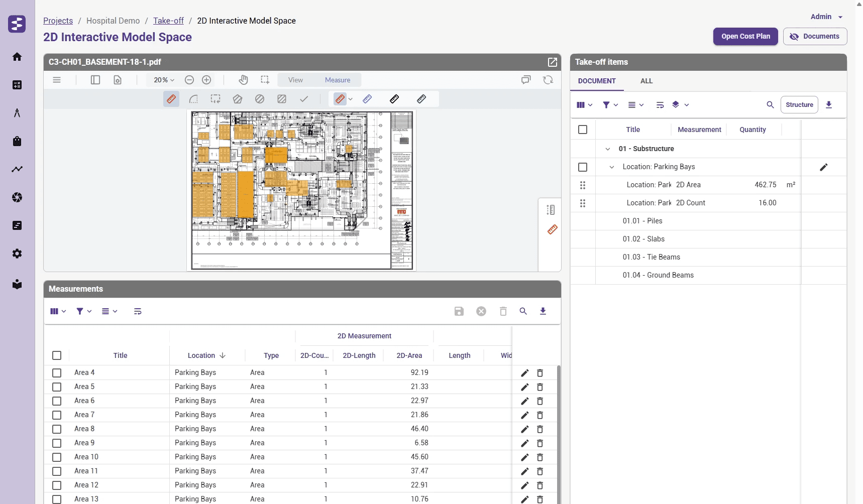The height and width of the screenshot is (504, 863).
Task: Download the take-off items list
Action: point(829,105)
